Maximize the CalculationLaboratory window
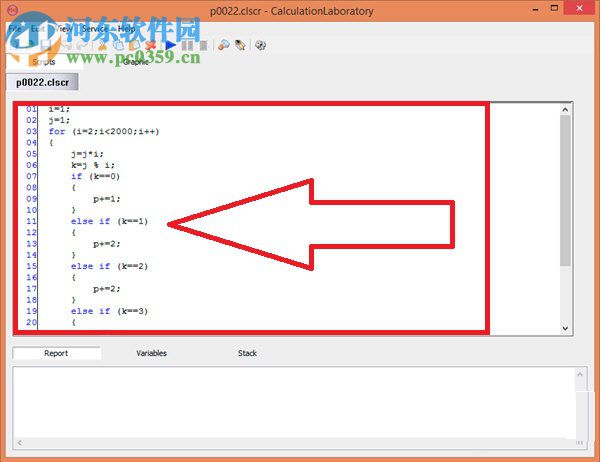 554,8
